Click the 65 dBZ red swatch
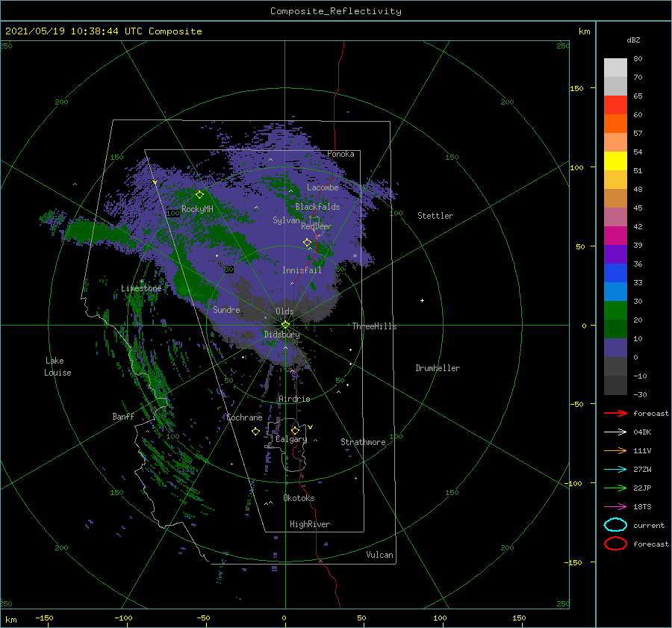 pos(615,105)
